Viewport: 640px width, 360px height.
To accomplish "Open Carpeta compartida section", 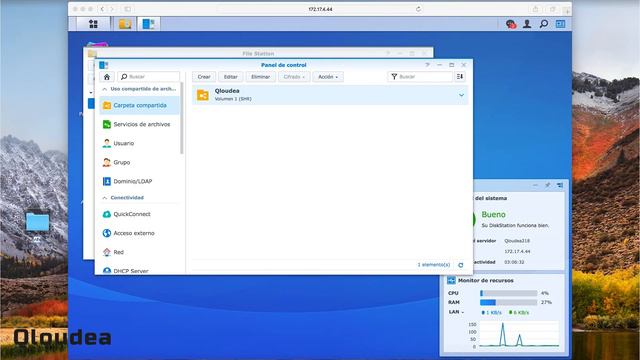I will [140, 105].
